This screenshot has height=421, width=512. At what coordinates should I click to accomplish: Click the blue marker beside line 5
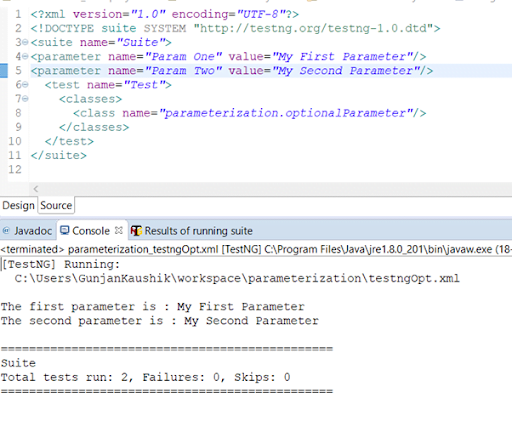[x=4, y=70]
